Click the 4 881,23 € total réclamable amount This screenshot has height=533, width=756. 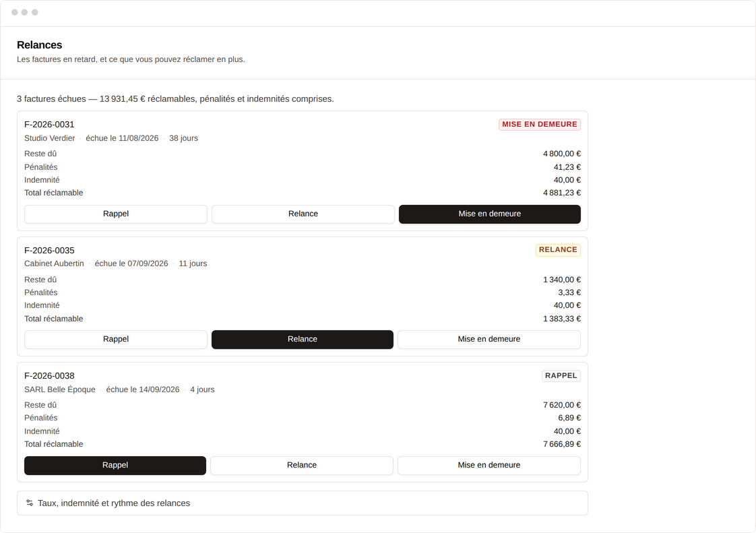pyautogui.click(x=562, y=193)
